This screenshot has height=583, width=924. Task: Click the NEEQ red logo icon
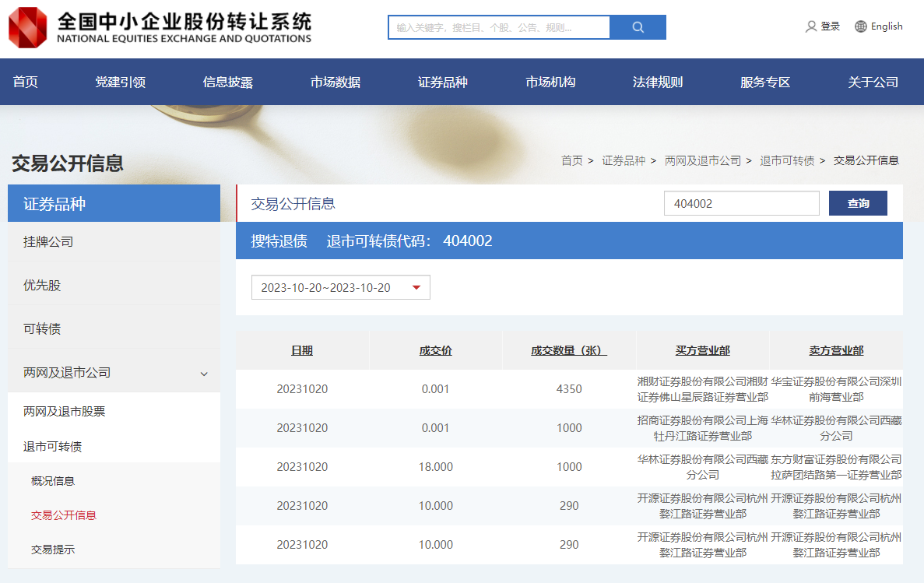[x=27, y=27]
